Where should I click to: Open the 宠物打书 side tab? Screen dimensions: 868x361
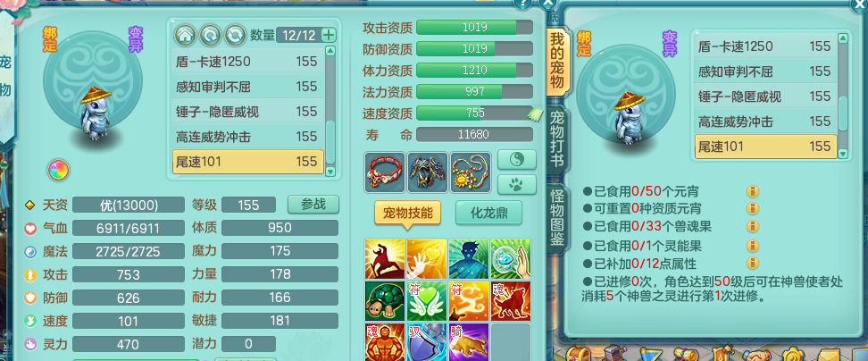[x=555, y=140]
